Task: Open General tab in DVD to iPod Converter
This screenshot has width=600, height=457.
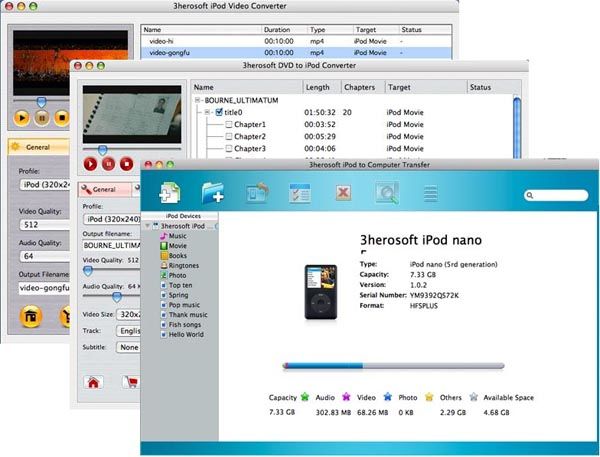Action: (104, 189)
